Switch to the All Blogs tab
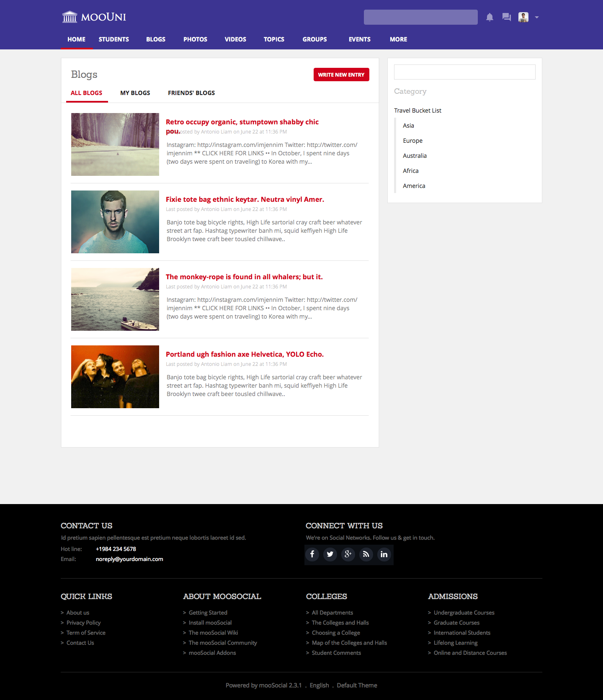Viewport: 603px width, 700px height. pos(87,93)
